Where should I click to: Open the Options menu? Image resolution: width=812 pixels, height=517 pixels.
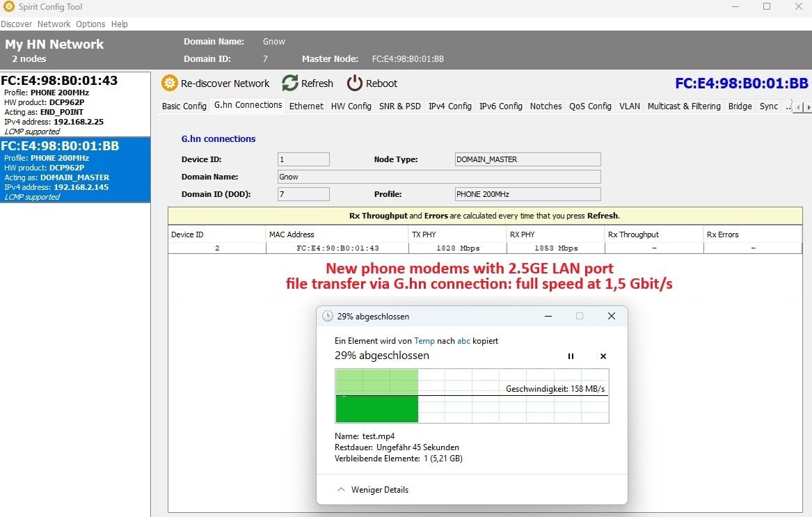90,24
